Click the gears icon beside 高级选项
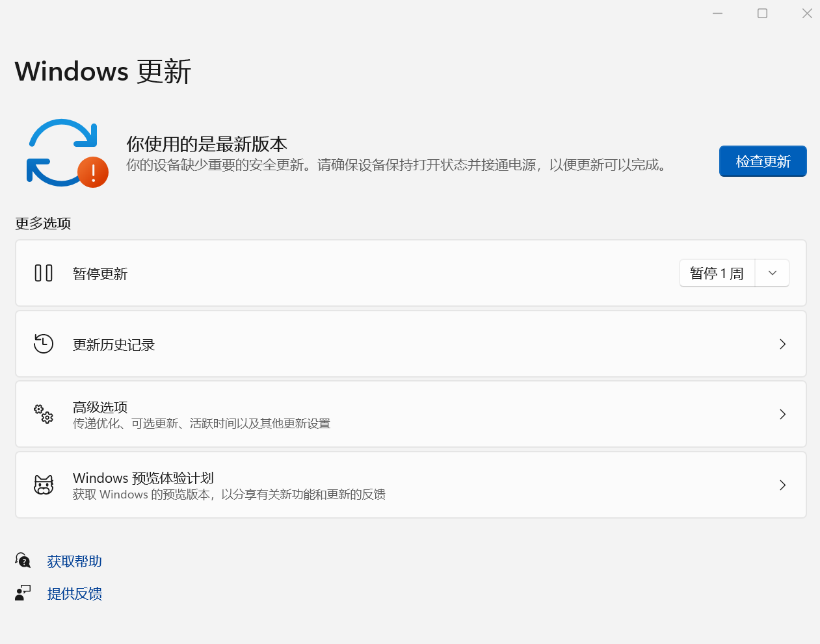This screenshot has width=820, height=644. click(44, 414)
